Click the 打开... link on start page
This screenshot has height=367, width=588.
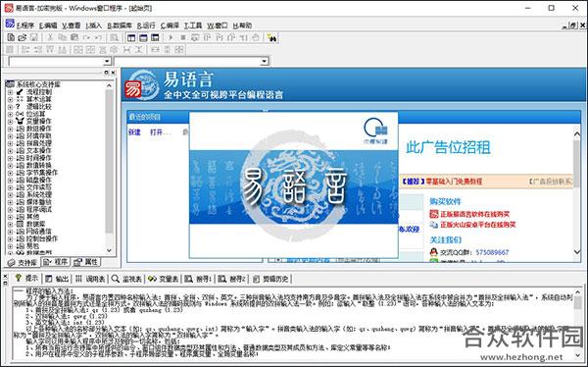tap(161, 132)
